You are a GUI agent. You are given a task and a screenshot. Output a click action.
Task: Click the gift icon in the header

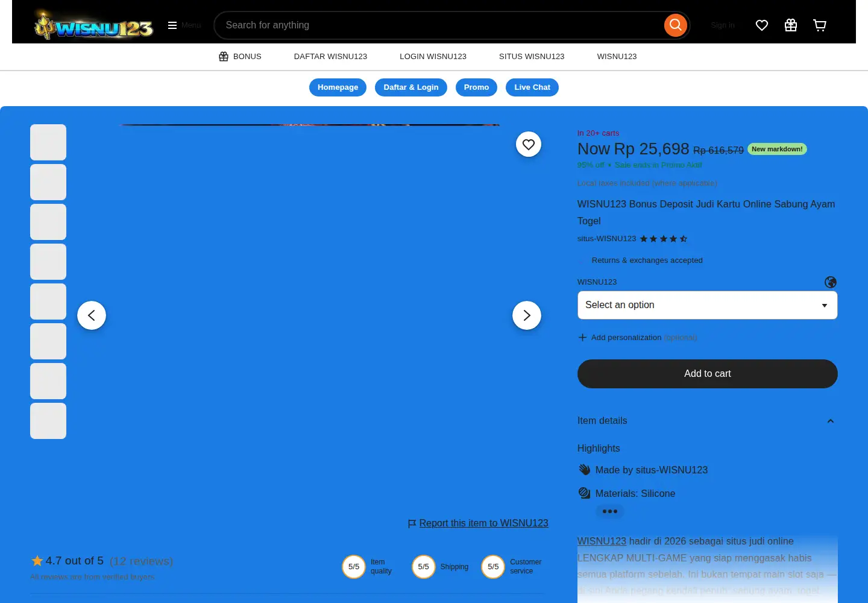(791, 25)
